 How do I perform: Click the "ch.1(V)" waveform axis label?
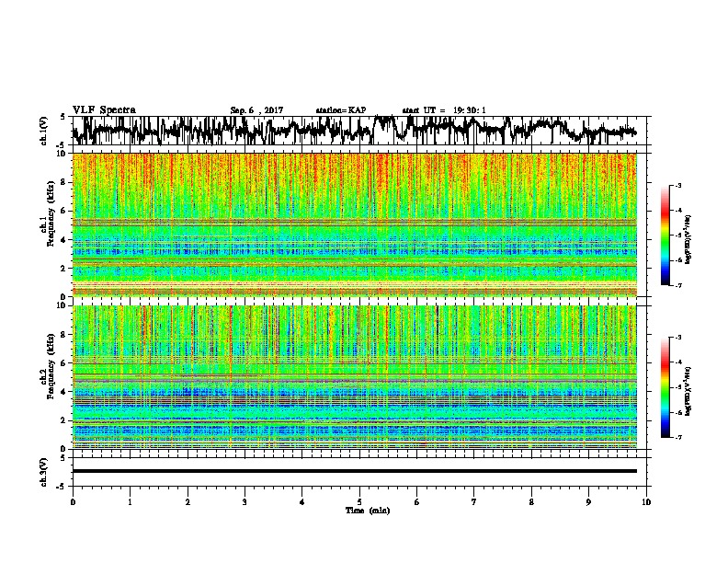43,131
